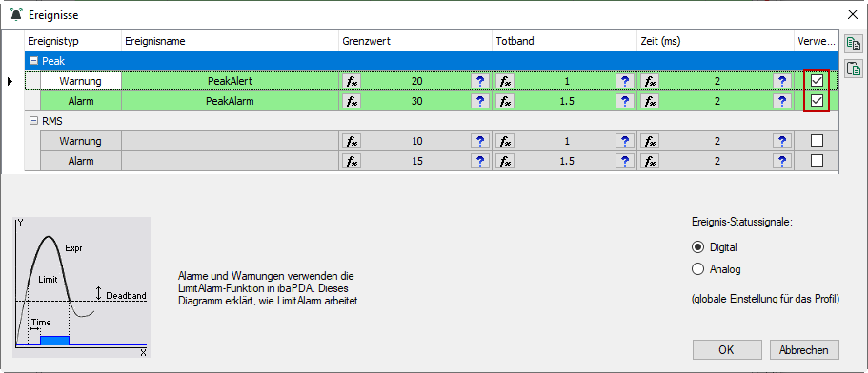Click the Totband column header

click(565, 42)
